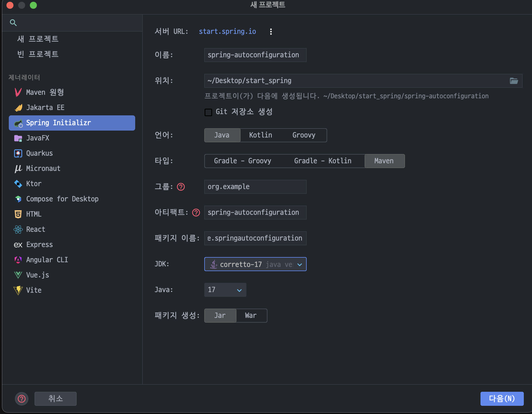Screen dimensions: 532x414
Task: Click the 패키지 이름 package name field
Action: 255,238
